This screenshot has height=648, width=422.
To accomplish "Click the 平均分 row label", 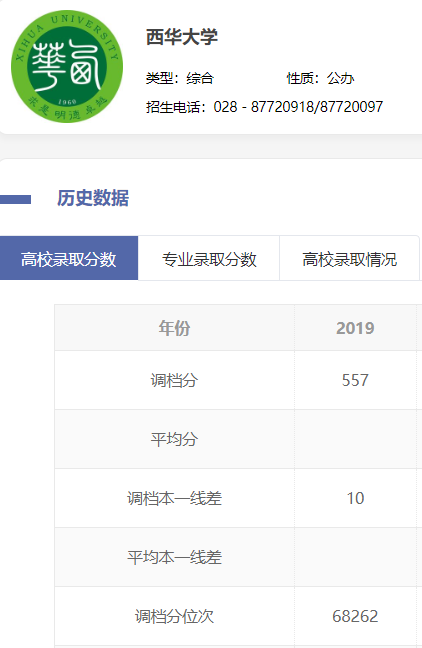I will tap(174, 439).
